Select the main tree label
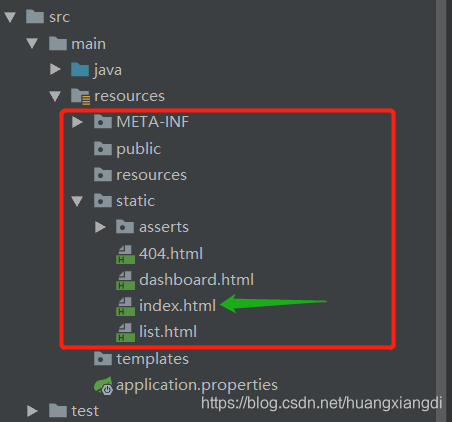Image resolution: width=452 pixels, height=422 pixels. click(89, 44)
